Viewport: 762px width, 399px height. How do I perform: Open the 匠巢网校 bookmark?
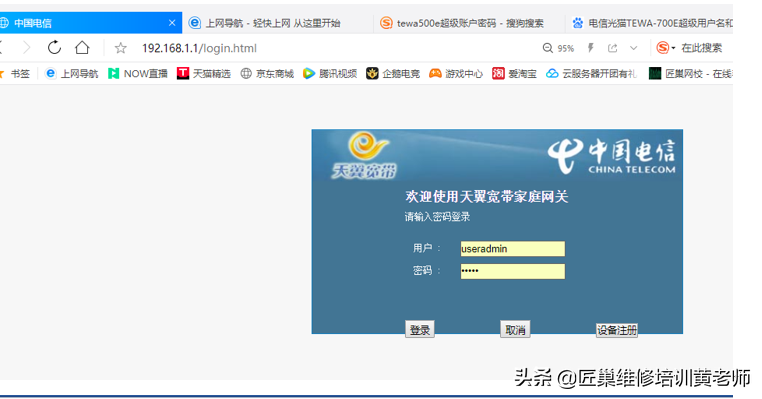click(x=691, y=74)
